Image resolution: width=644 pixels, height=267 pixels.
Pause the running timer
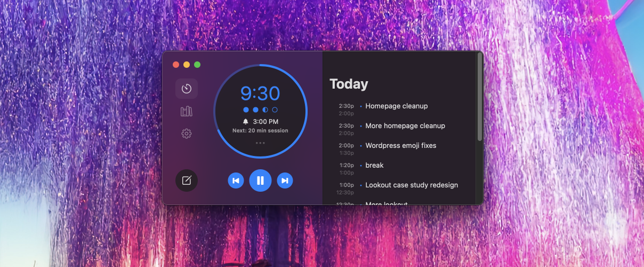click(x=260, y=180)
